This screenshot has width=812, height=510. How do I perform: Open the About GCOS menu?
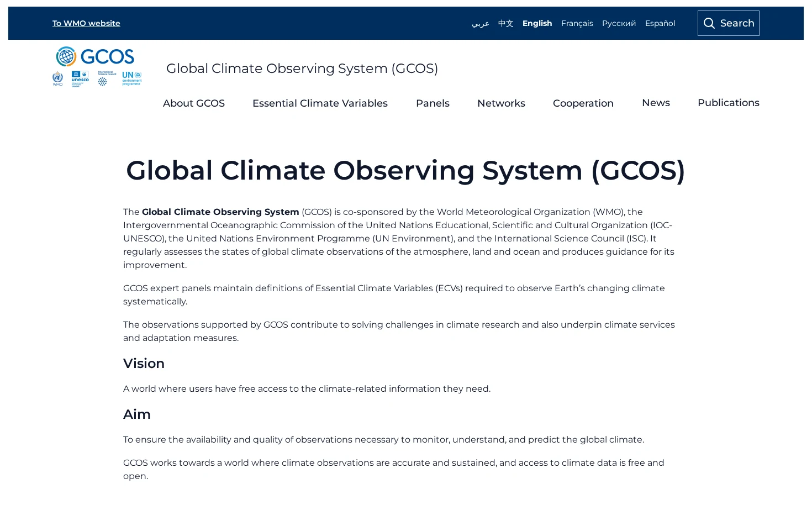(194, 103)
